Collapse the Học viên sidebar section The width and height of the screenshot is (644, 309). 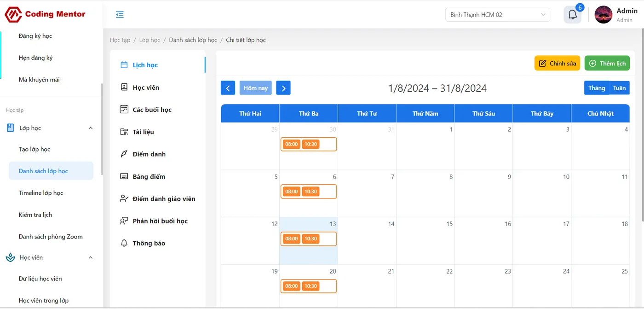coord(91,257)
